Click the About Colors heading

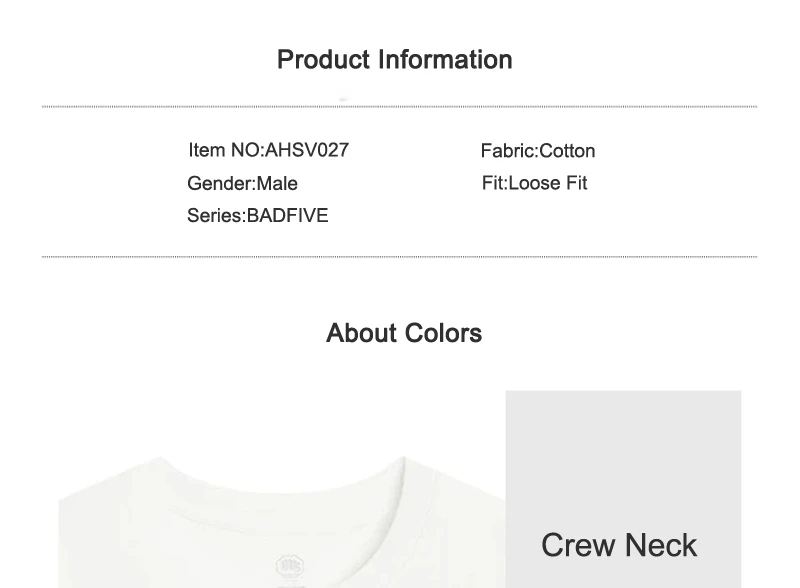pos(404,333)
